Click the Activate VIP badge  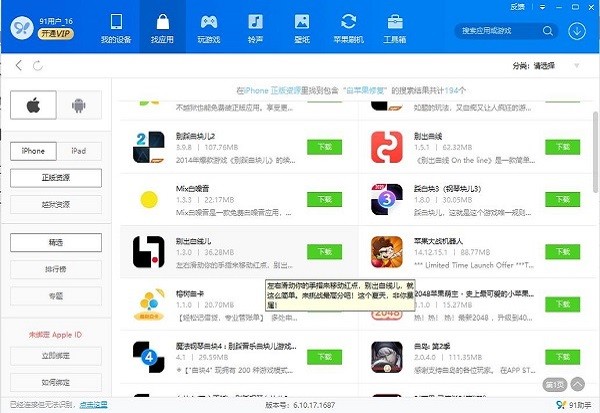coord(55,34)
